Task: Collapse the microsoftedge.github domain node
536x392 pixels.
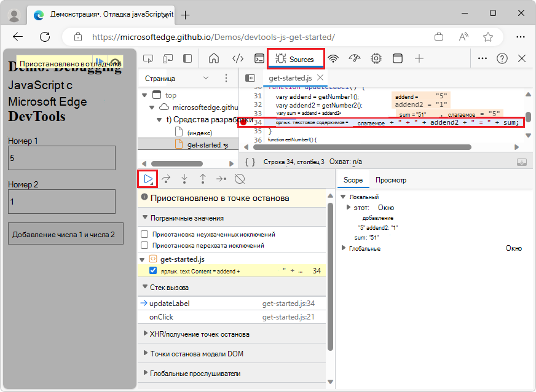Action: tap(152, 108)
